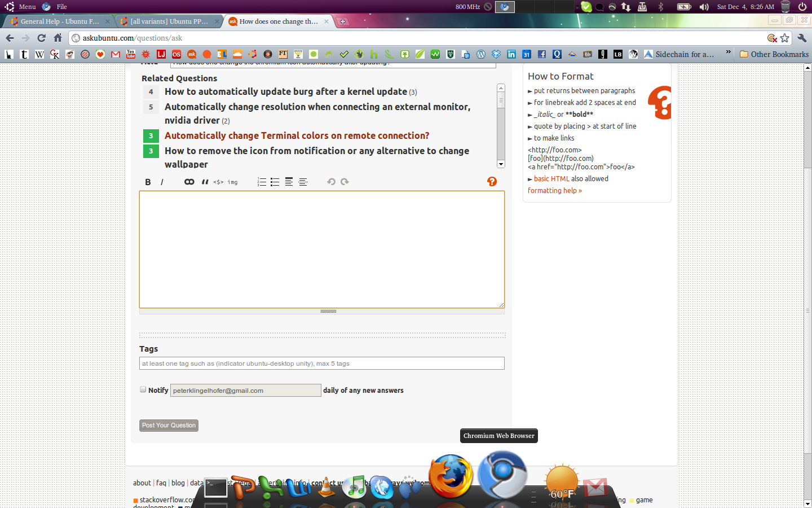Apply bold formatting in the question editor
Screen dimensions: 812x508
[x=148, y=182]
